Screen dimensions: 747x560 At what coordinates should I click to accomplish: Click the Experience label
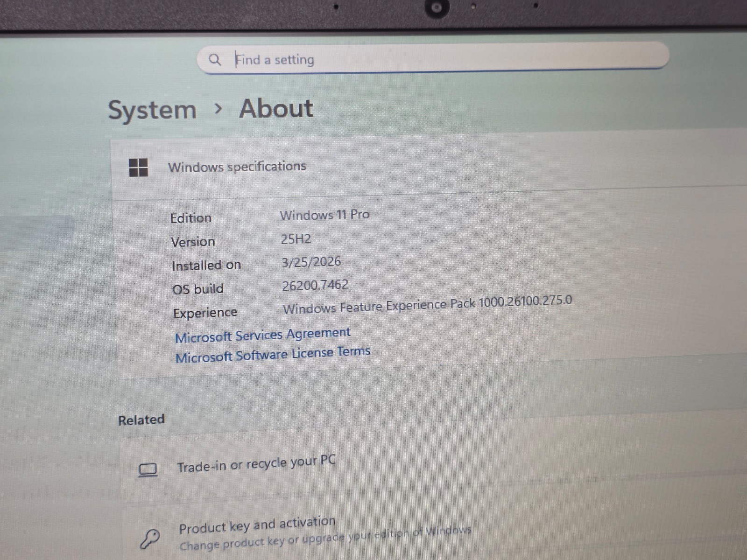click(205, 313)
